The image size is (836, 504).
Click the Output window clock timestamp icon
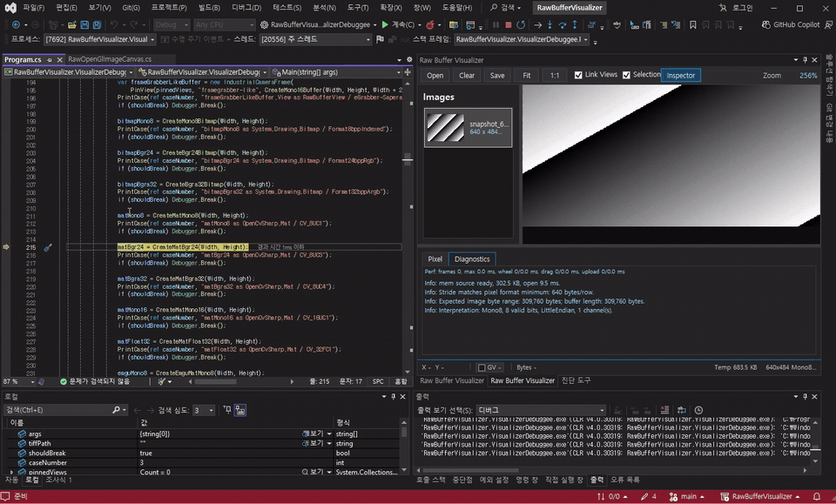pos(698,410)
